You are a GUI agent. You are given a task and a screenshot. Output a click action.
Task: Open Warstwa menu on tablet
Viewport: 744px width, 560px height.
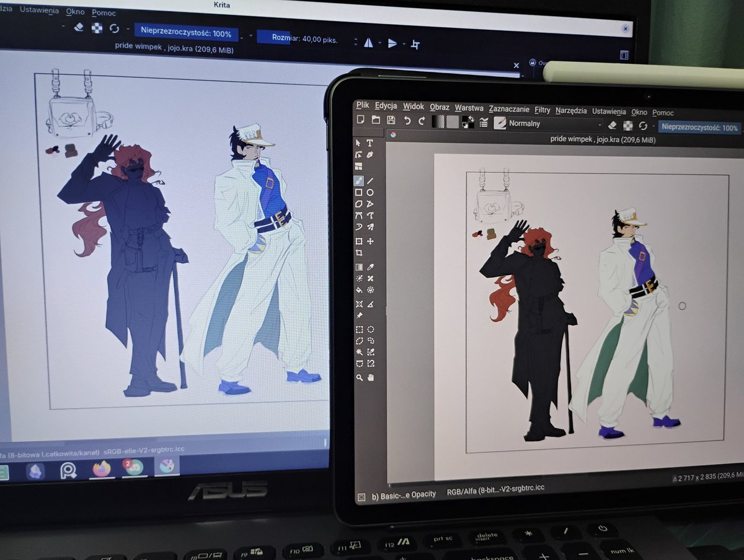pyautogui.click(x=469, y=108)
